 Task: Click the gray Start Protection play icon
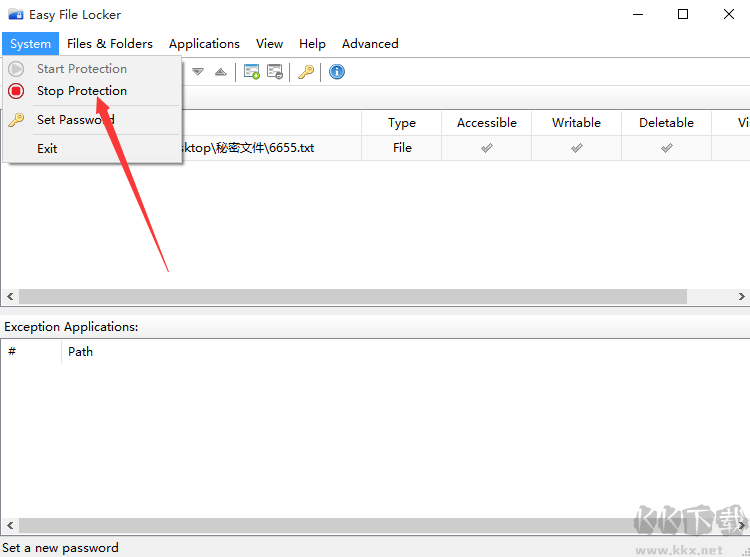tap(16, 69)
